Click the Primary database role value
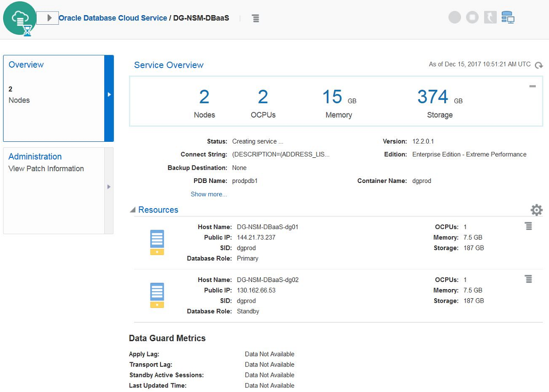 tap(248, 258)
